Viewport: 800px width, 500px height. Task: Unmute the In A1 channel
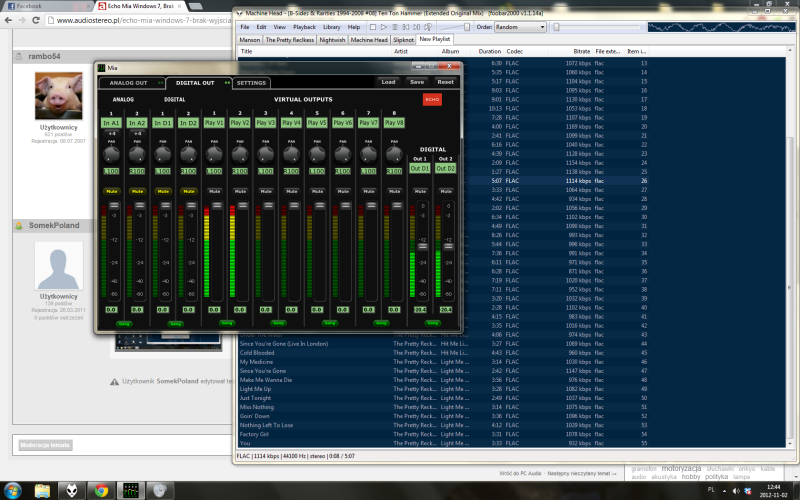pyautogui.click(x=112, y=191)
